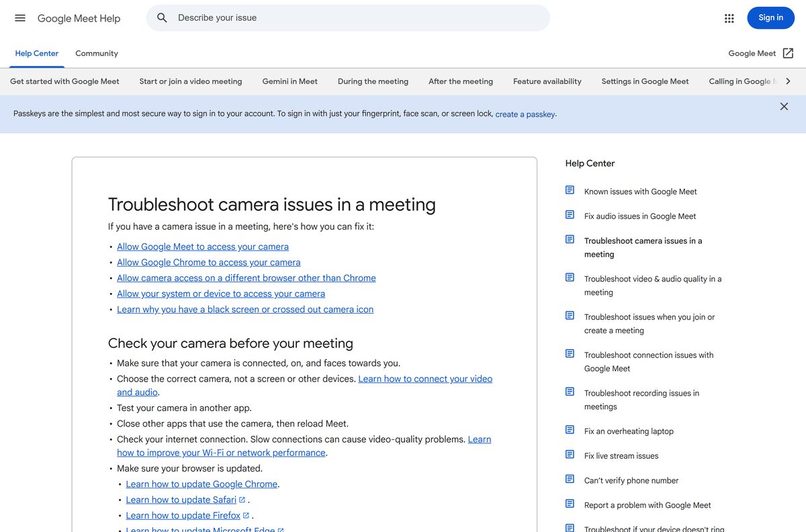Click article icon beside Troubleshoot issues when you join

click(x=570, y=316)
